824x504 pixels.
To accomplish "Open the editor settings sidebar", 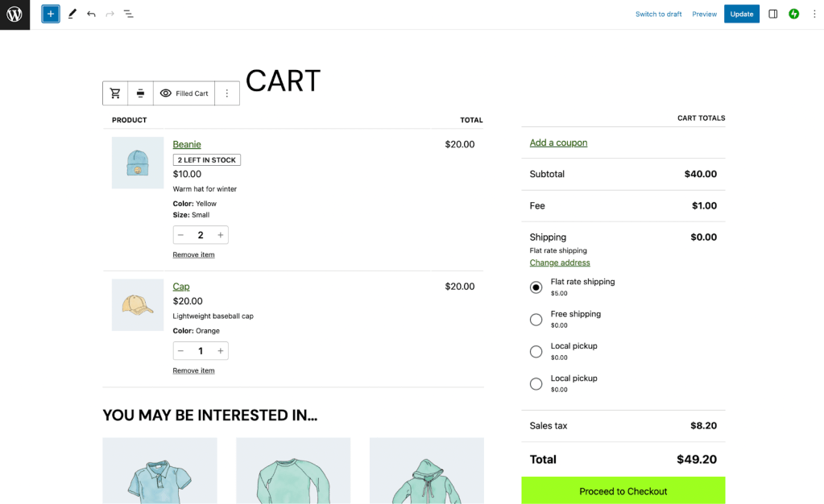I will tap(771, 14).
